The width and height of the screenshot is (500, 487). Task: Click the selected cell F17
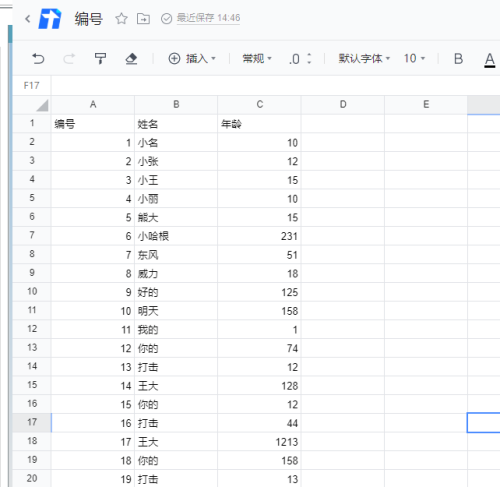[x=484, y=423]
